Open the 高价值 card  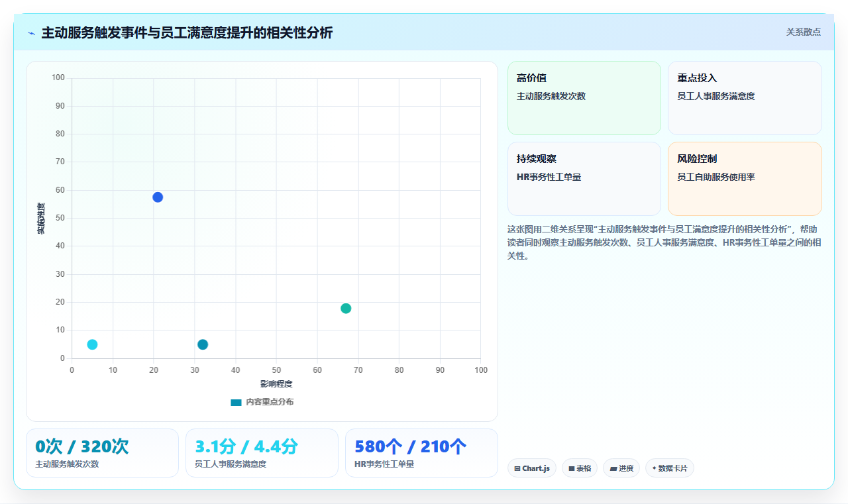click(584, 98)
